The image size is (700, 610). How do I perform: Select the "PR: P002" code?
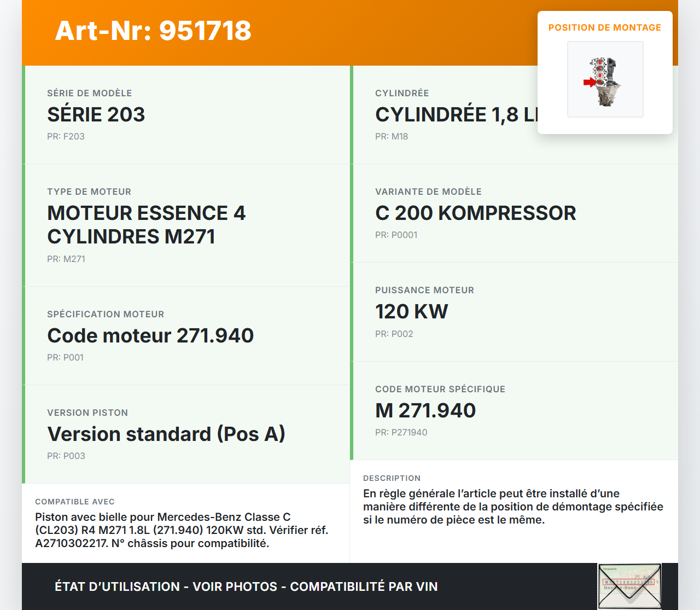(394, 334)
